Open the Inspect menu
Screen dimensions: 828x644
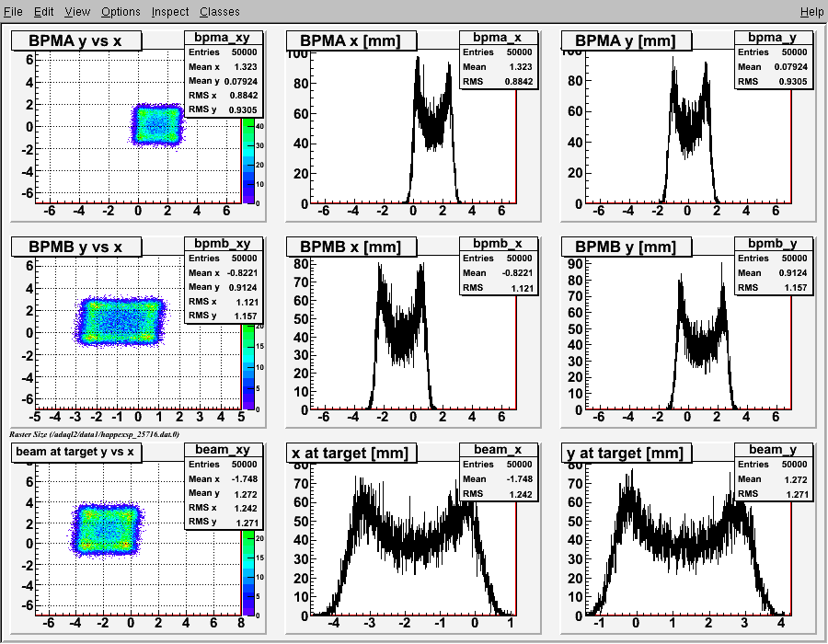pyautogui.click(x=169, y=11)
